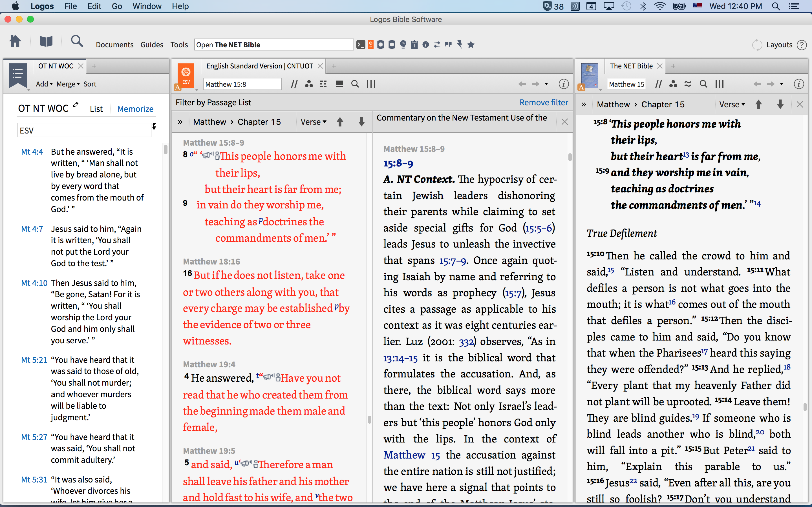The width and height of the screenshot is (812, 507).
Task: Toggle multiple-column view in NET Bible panel
Action: (720, 84)
